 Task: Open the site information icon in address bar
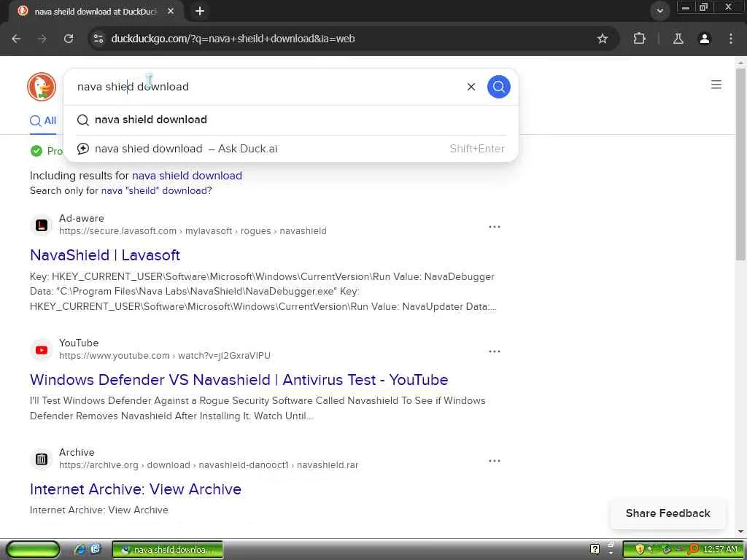[x=98, y=39]
